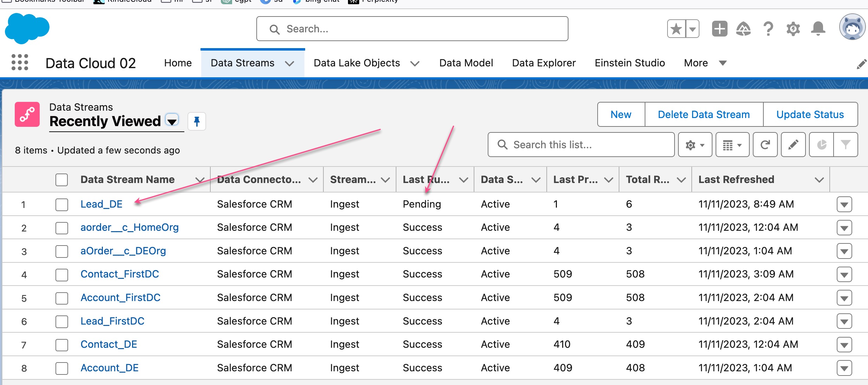Click the inline edit list pencil button
Image resolution: width=868 pixels, height=385 pixels.
coord(793,145)
